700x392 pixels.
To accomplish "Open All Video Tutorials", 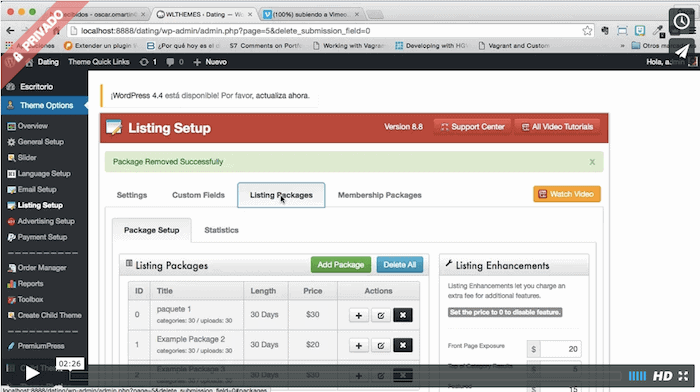I will (x=557, y=127).
